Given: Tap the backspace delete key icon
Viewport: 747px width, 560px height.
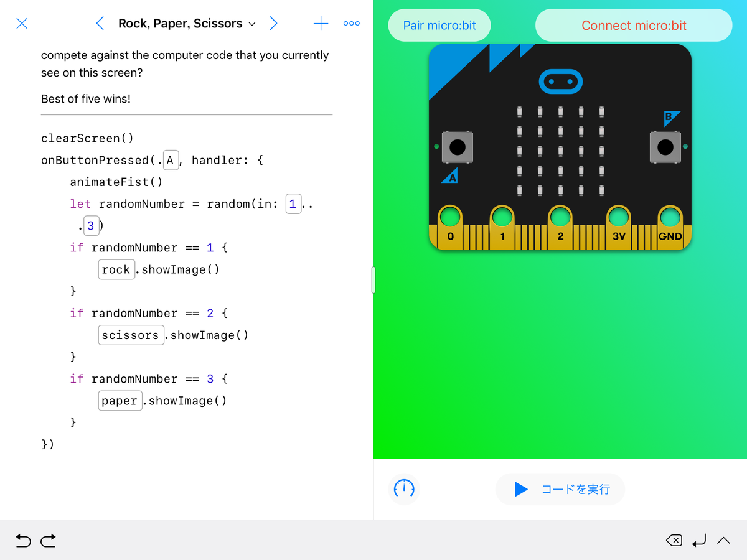Looking at the screenshot, I should [674, 541].
